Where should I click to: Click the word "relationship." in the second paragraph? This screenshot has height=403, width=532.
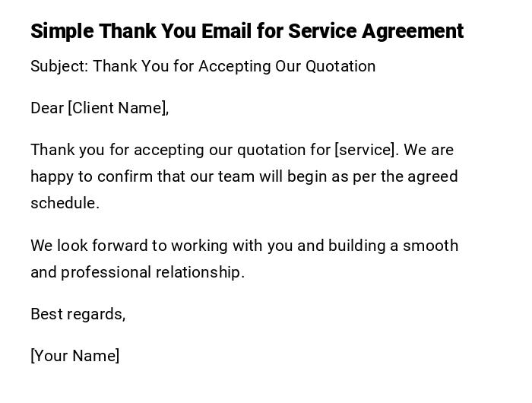200,272
